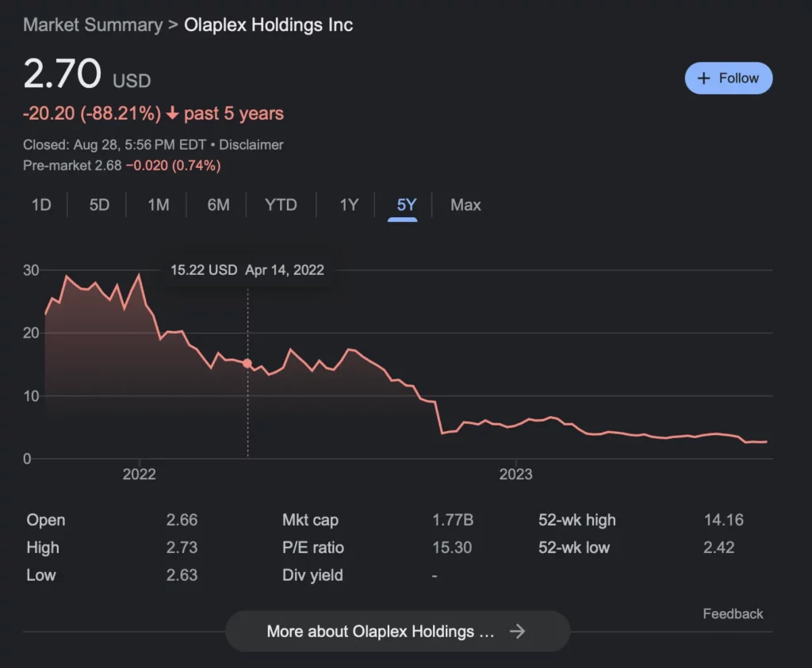Click the 15.22 USD chart tooltip
This screenshot has height=668, width=812.
247,270
